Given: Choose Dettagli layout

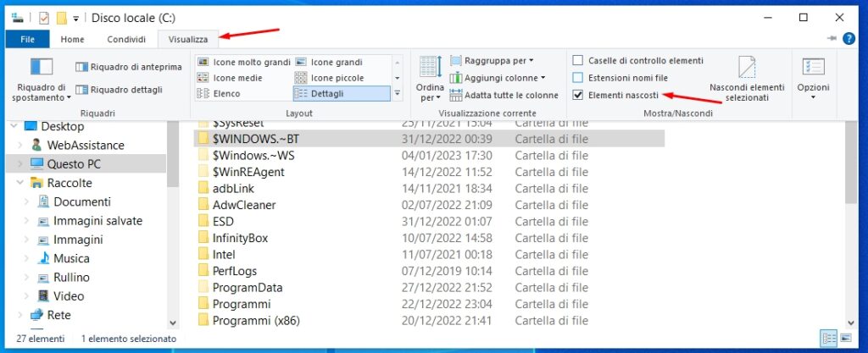Looking at the screenshot, I should pyautogui.click(x=342, y=93).
